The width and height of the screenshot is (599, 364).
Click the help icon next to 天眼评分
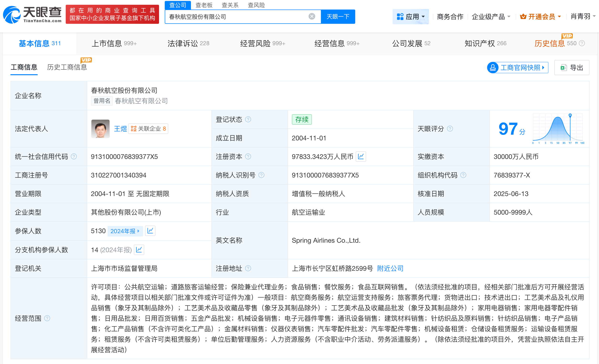(x=450, y=129)
